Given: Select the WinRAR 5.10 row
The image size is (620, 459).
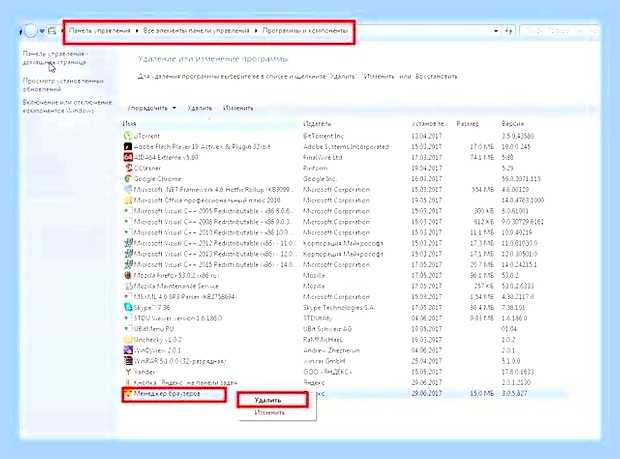Looking at the screenshot, I should click(x=346, y=361).
